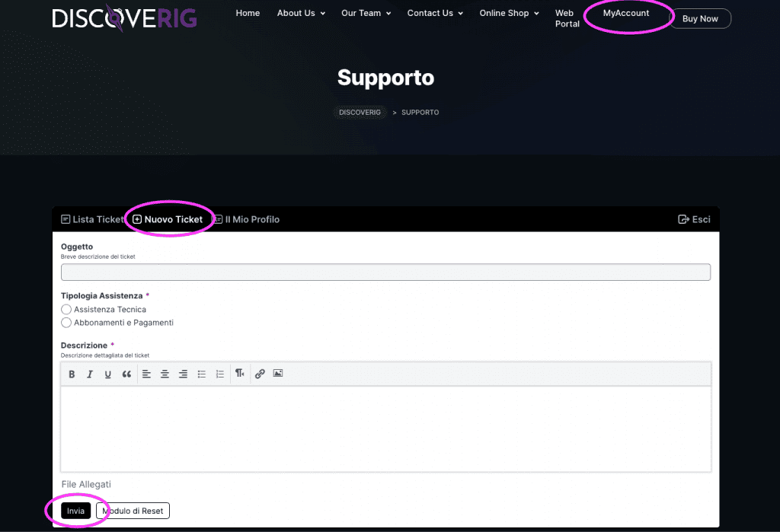The width and height of the screenshot is (780, 532).
Task: Insert a bulleted list in editor
Action: click(x=202, y=374)
